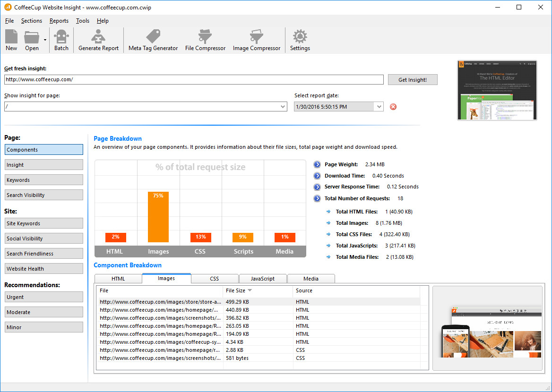Open the Search Visibility section

44,195
